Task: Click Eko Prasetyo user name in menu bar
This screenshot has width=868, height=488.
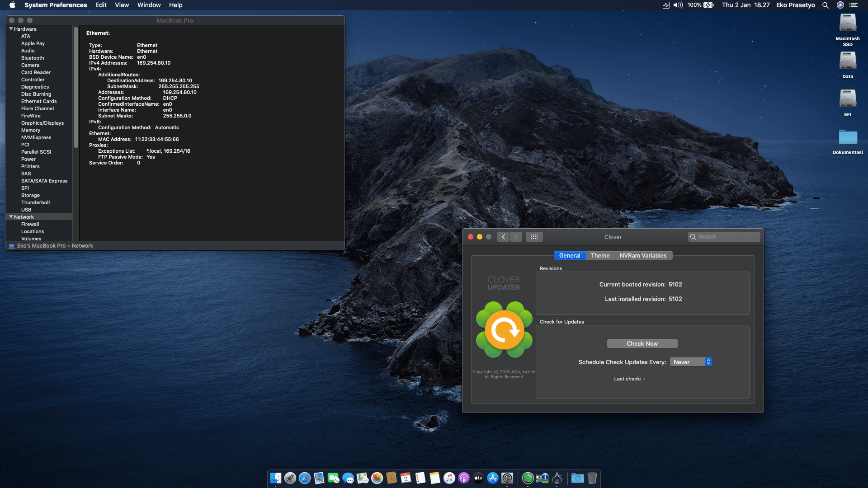Action: click(x=796, y=5)
